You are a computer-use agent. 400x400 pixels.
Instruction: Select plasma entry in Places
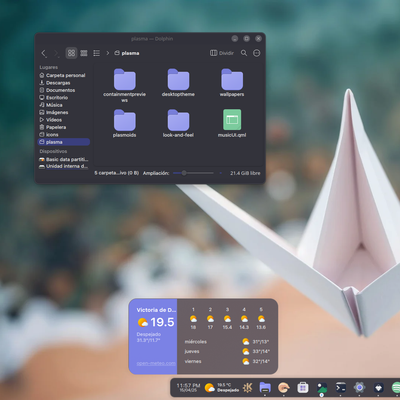click(63, 142)
